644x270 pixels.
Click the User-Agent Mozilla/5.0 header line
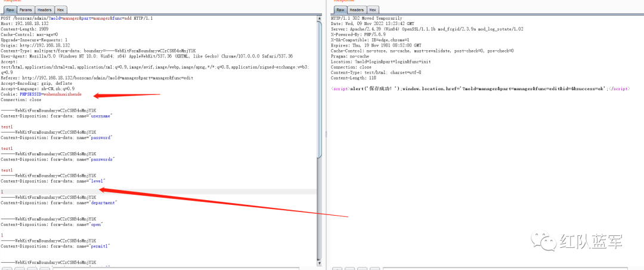point(147,56)
